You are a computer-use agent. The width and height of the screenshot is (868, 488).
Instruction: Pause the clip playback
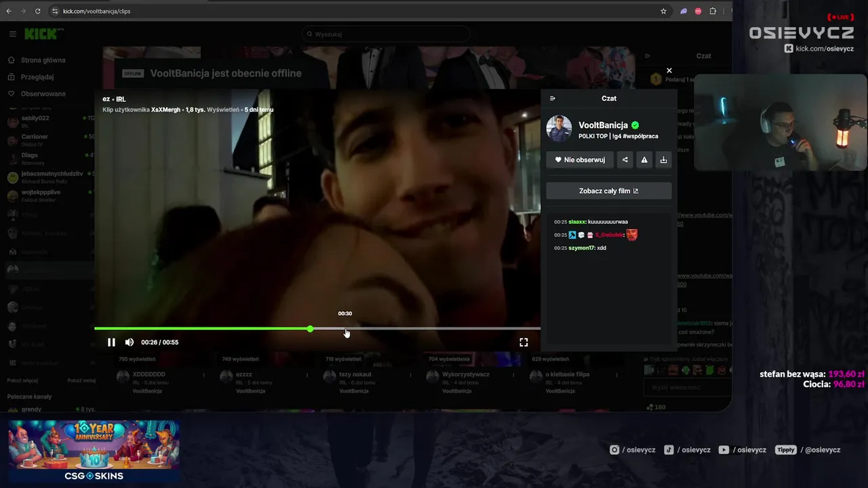point(111,342)
